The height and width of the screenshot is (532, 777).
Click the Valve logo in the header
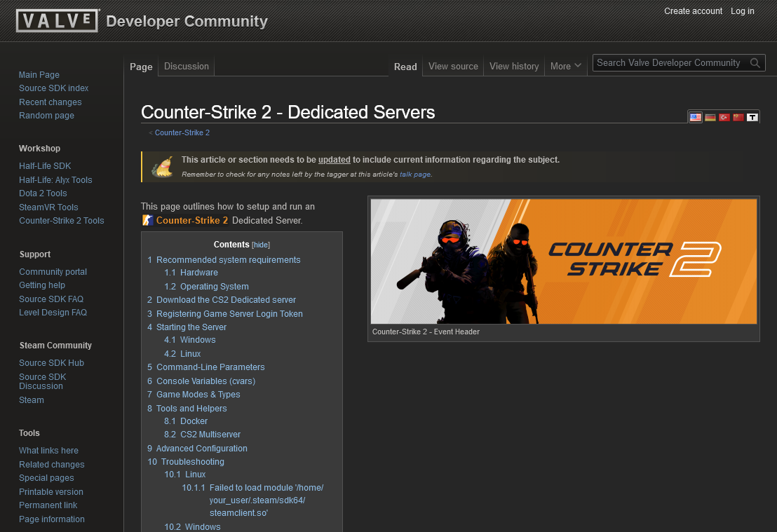(58, 21)
